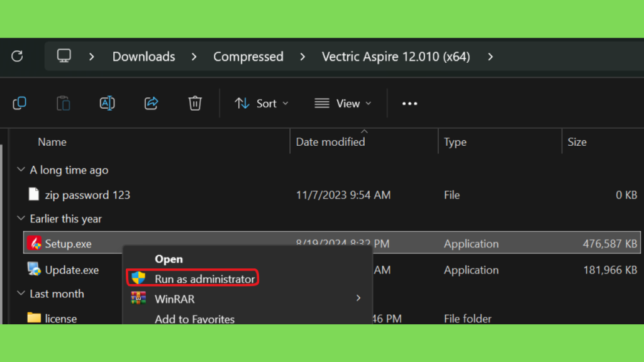Click the Setup.exe application icon
Screen dimensions: 644x362
[34, 243]
